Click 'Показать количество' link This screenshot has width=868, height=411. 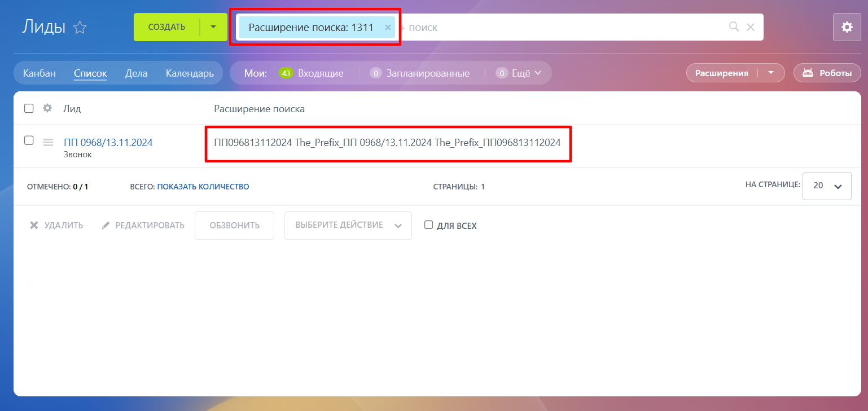[x=203, y=187]
